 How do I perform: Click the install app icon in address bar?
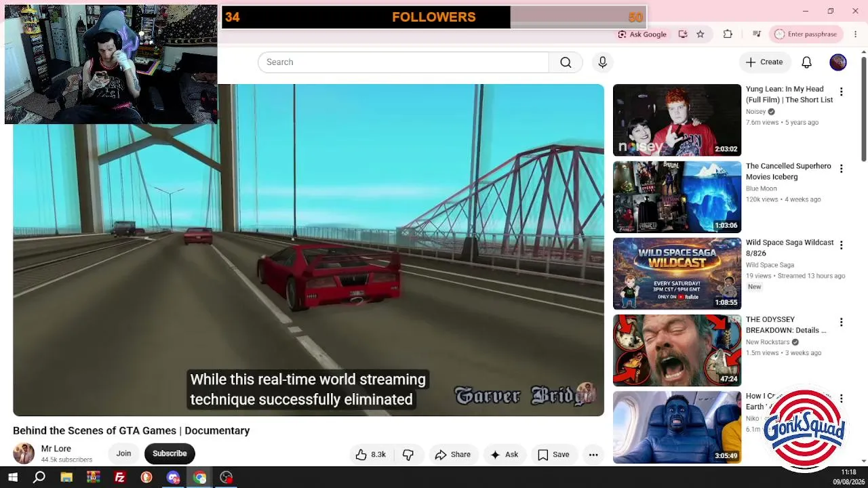683,34
